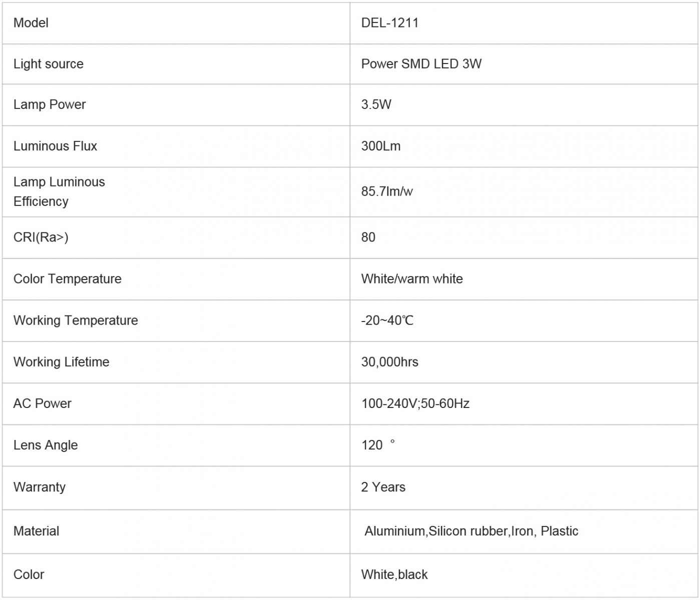
Task: Select the White/warm white value
Action: point(412,278)
